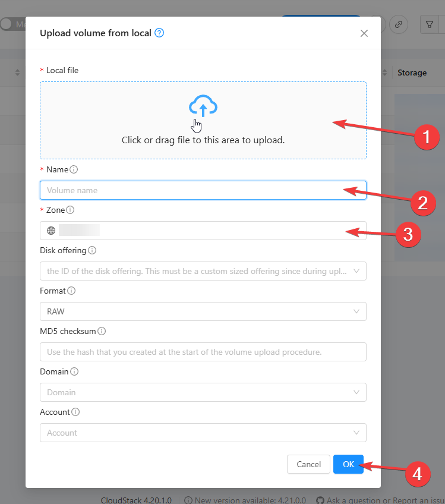Confirm upload with the OK button
Screen dimensions: 445x504
tap(348, 464)
